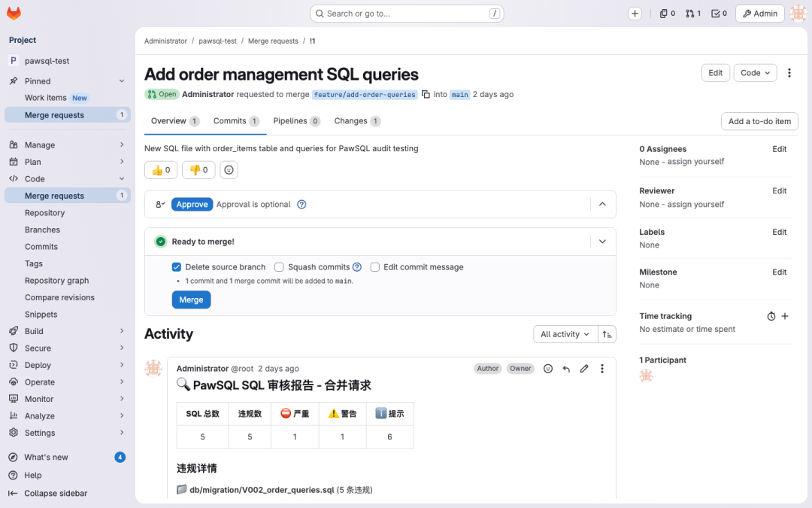Image resolution: width=812 pixels, height=508 pixels.
Task: Switch to the Pipelines tab
Action: point(297,121)
